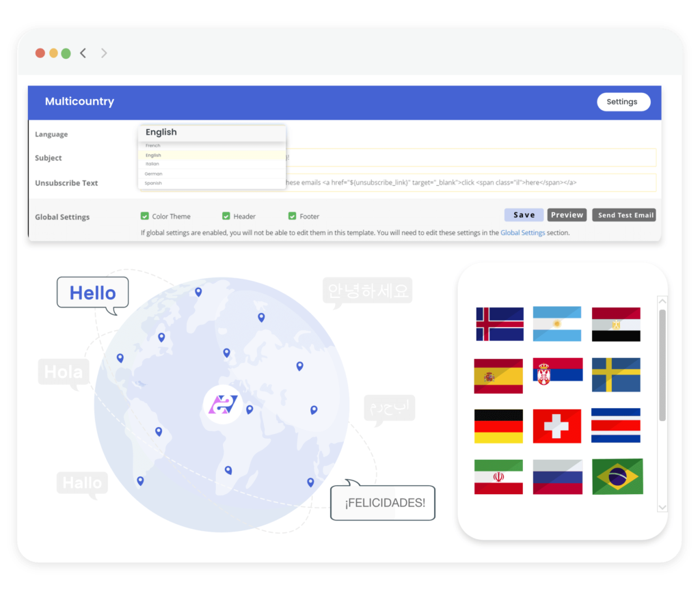Screen dimensions: 700x600
Task: Disable the Footer checkbox
Action: (x=293, y=217)
